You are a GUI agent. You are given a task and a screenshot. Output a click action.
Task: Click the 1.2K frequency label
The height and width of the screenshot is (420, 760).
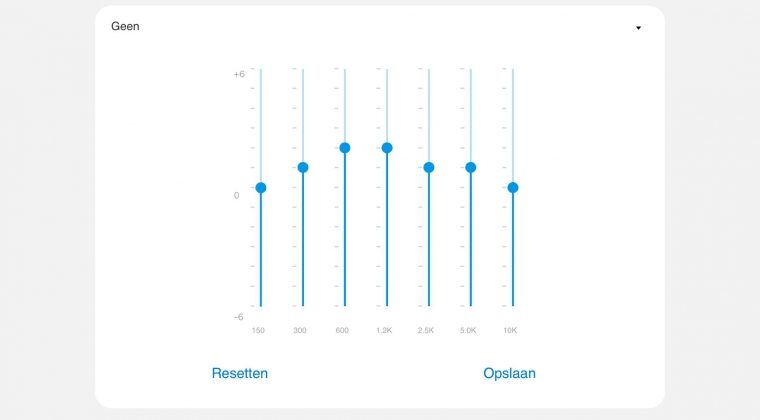pos(384,330)
